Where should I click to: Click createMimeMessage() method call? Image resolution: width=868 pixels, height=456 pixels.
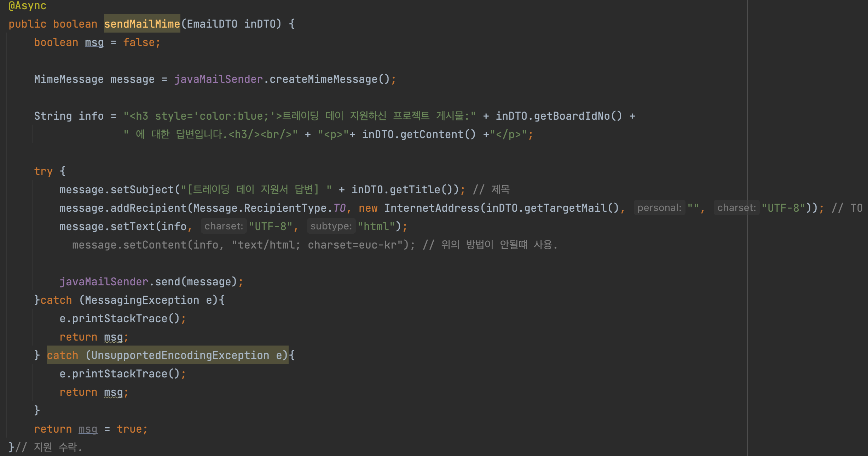tap(329, 79)
